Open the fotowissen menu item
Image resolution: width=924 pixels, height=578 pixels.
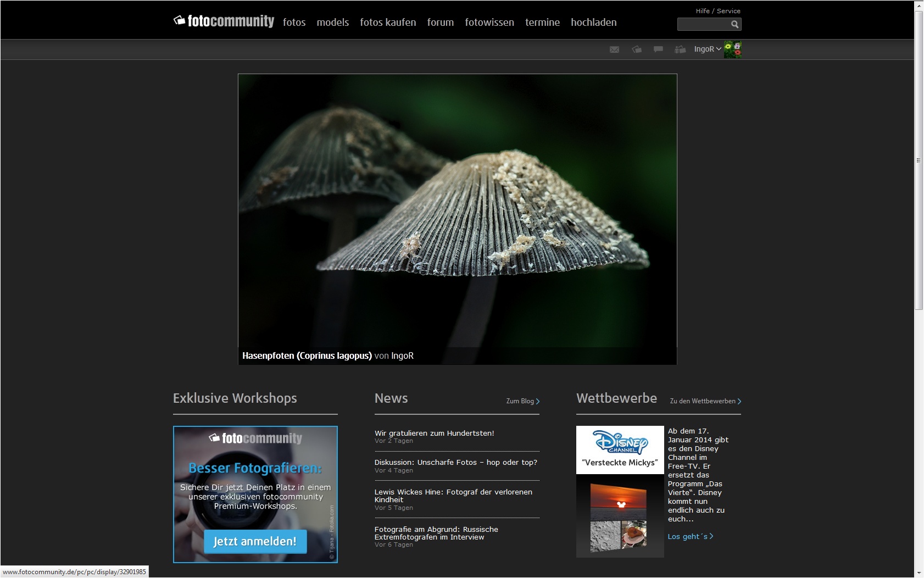(489, 23)
